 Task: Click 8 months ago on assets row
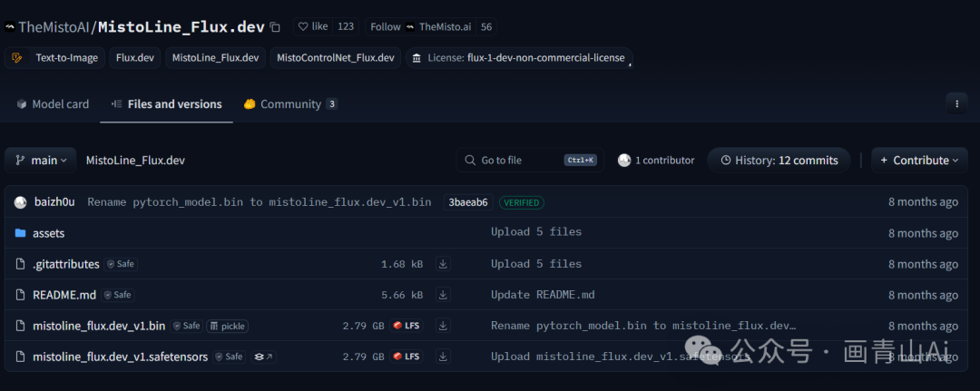[x=923, y=233]
